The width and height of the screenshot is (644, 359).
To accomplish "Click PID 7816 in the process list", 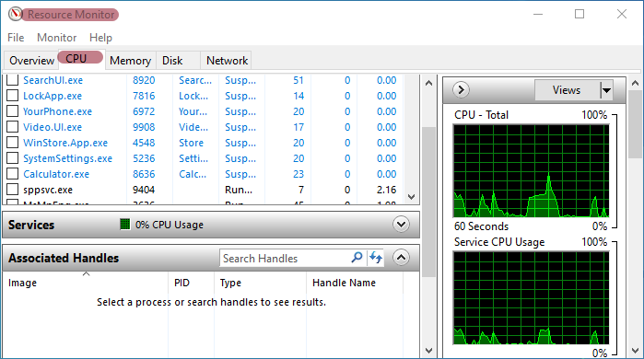I will (144, 96).
